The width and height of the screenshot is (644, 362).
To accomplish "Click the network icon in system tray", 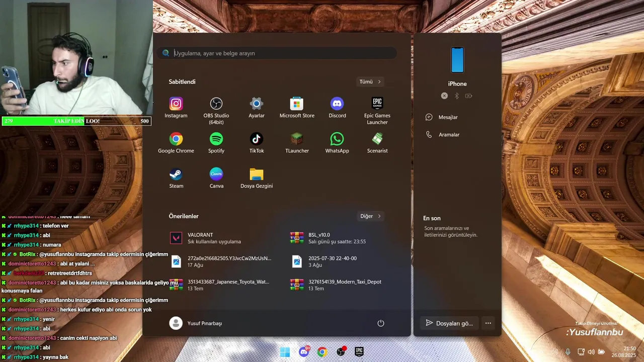I will click(581, 352).
